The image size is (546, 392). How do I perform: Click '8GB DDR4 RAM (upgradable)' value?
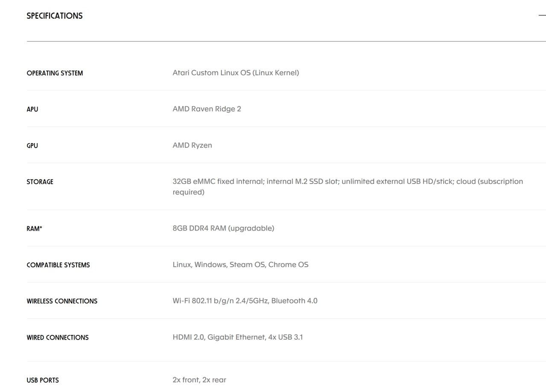pos(224,228)
